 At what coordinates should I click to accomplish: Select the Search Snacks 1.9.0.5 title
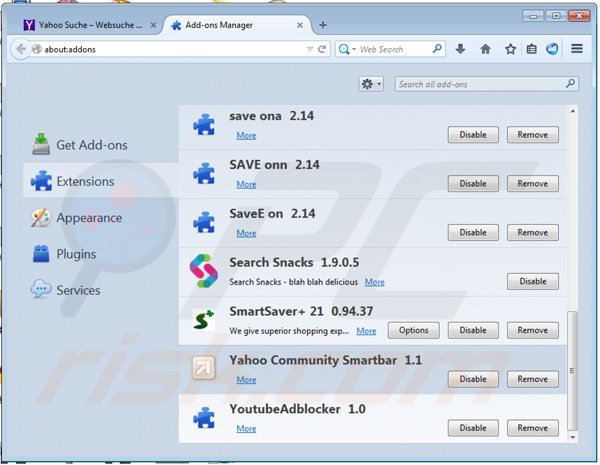[x=294, y=263]
